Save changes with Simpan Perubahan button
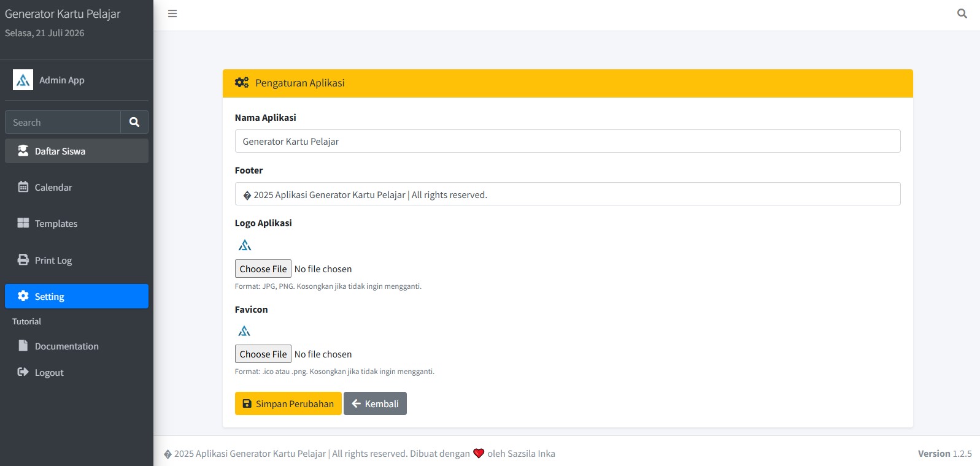This screenshot has height=466, width=980. [288, 403]
